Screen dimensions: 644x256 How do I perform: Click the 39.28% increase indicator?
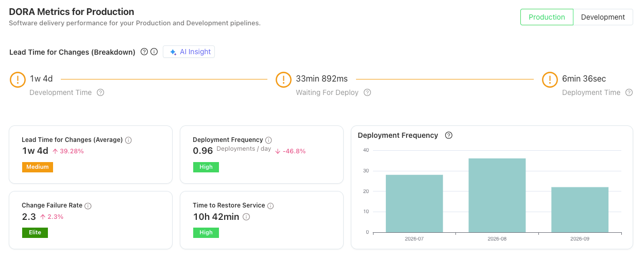point(68,151)
